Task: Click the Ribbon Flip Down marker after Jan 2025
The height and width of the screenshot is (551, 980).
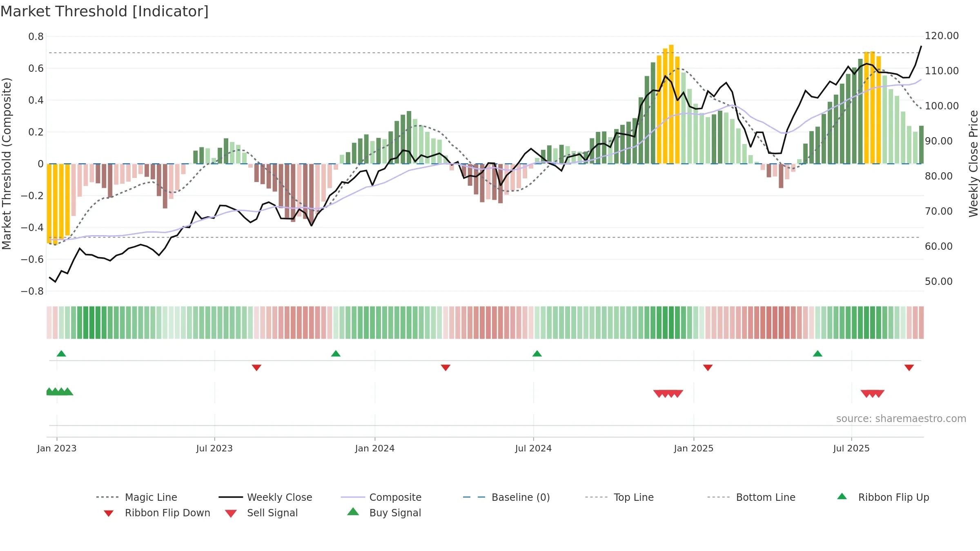Action: 708,368
